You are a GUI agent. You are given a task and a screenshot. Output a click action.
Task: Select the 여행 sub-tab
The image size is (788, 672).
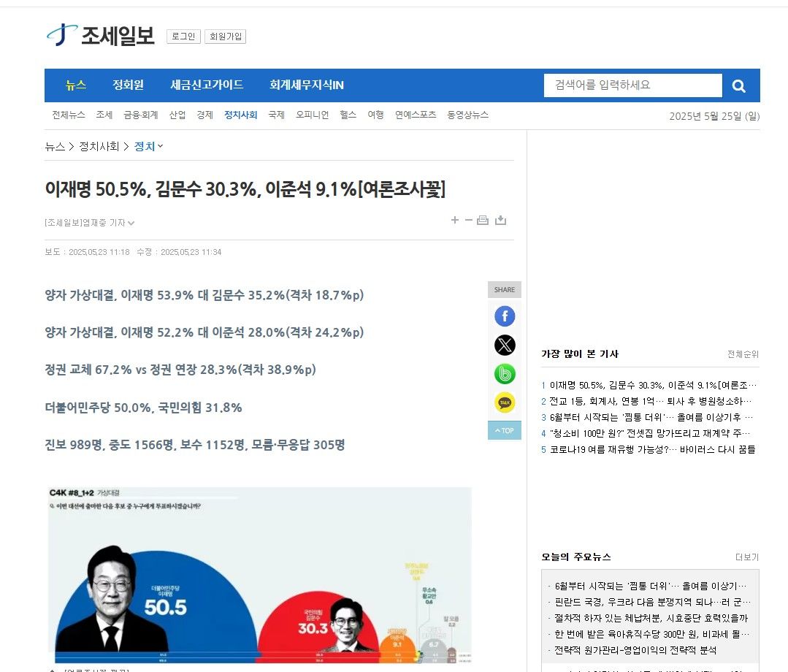(x=375, y=115)
